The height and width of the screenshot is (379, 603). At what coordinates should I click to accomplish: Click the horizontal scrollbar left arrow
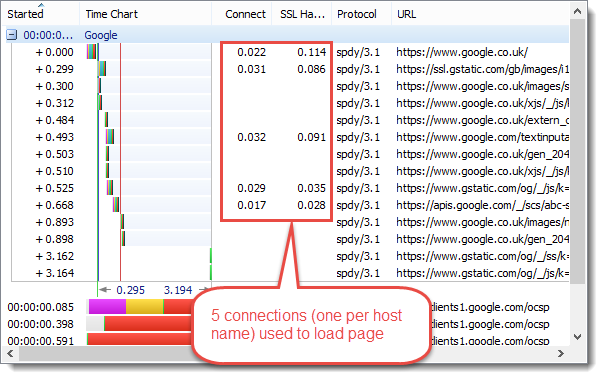coord(10,353)
